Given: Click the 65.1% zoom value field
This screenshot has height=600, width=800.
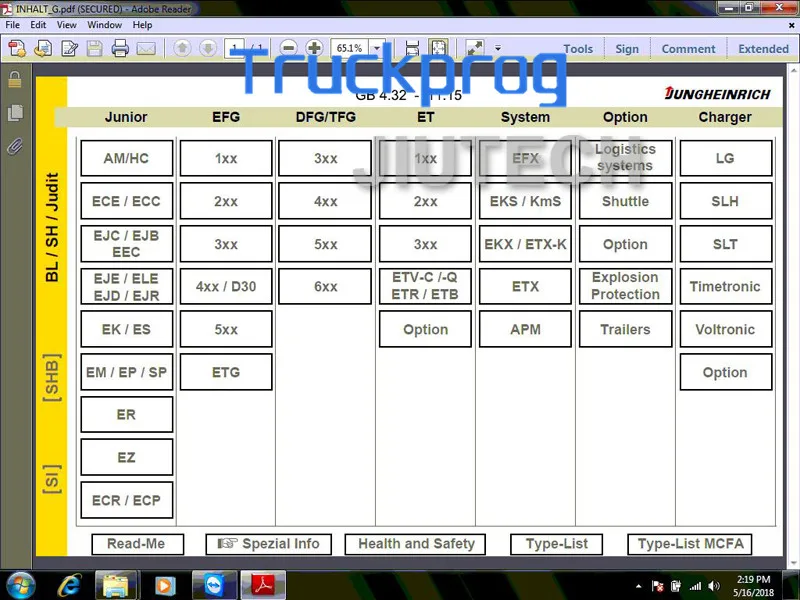Looking at the screenshot, I should tap(350, 48).
